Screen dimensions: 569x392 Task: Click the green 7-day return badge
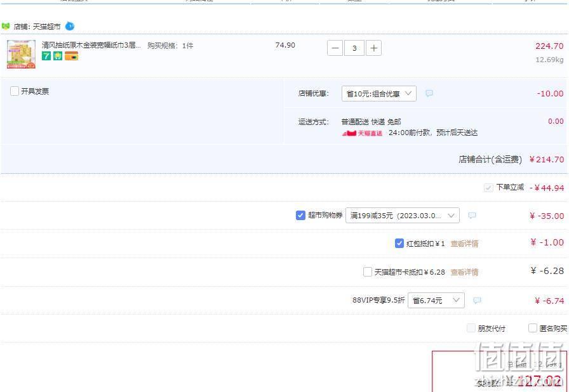point(46,56)
